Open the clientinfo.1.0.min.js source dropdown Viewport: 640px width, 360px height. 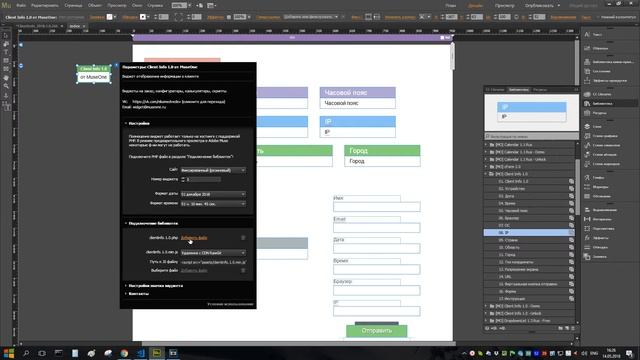(x=213, y=253)
